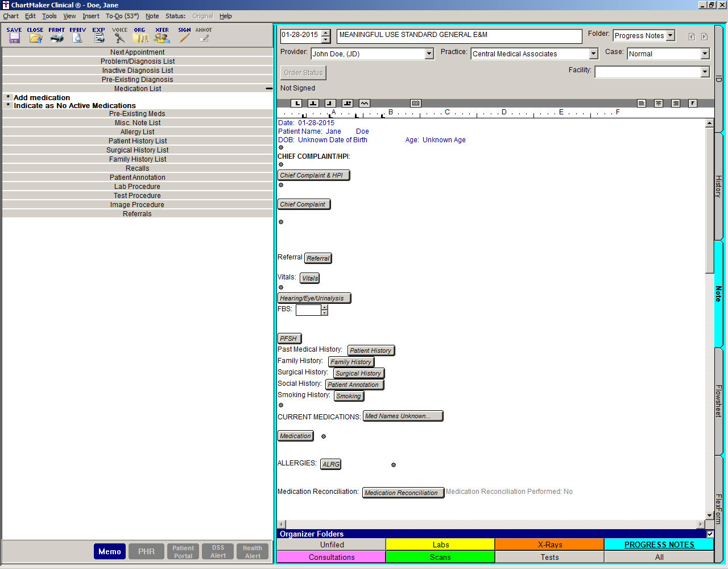The width and height of the screenshot is (728, 569).
Task: Open the Chart menu
Action: (x=11, y=16)
